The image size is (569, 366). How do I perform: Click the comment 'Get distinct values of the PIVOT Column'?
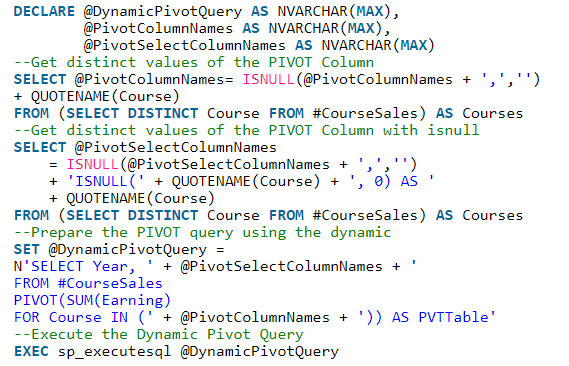(194, 62)
